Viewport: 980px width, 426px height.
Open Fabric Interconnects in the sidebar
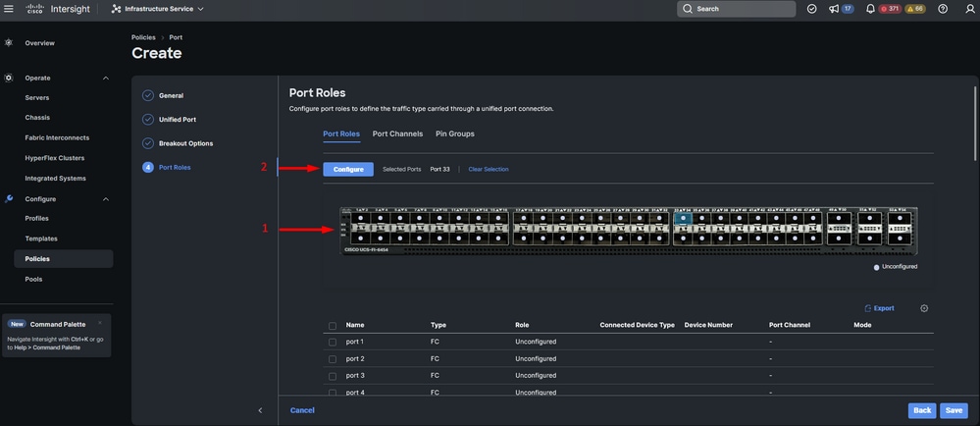(57, 137)
